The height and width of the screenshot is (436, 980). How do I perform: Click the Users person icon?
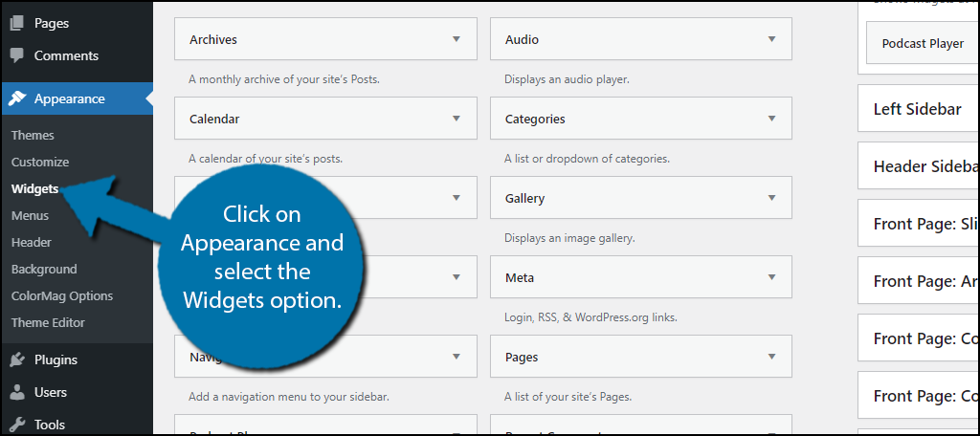point(17,392)
